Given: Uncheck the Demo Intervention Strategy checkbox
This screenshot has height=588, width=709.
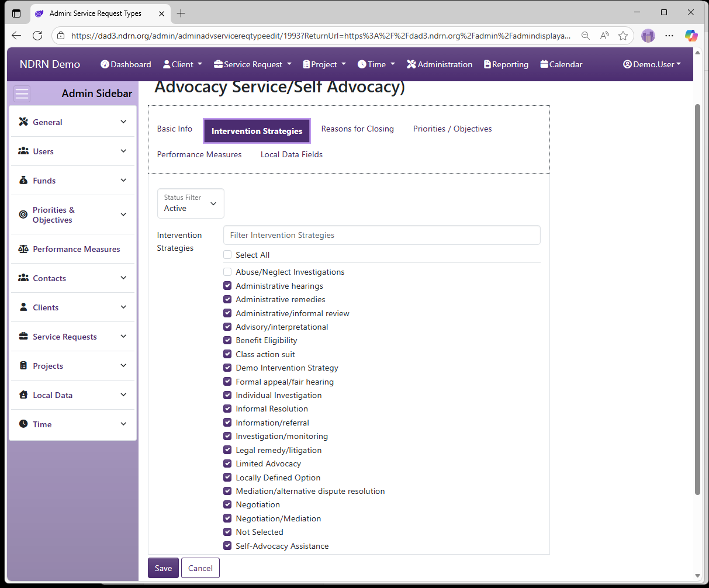Looking at the screenshot, I should [x=227, y=368].
